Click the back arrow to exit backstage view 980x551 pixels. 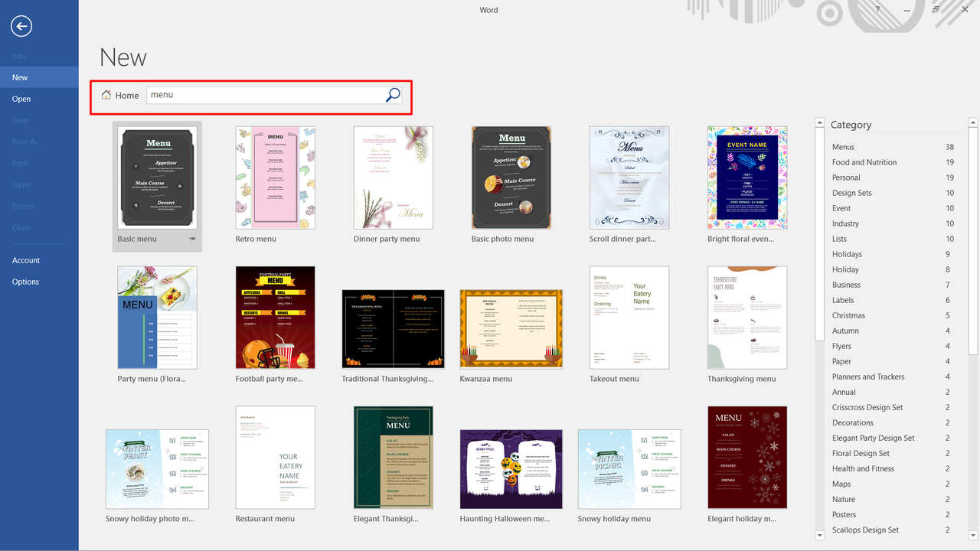click(x=21, y=26)
